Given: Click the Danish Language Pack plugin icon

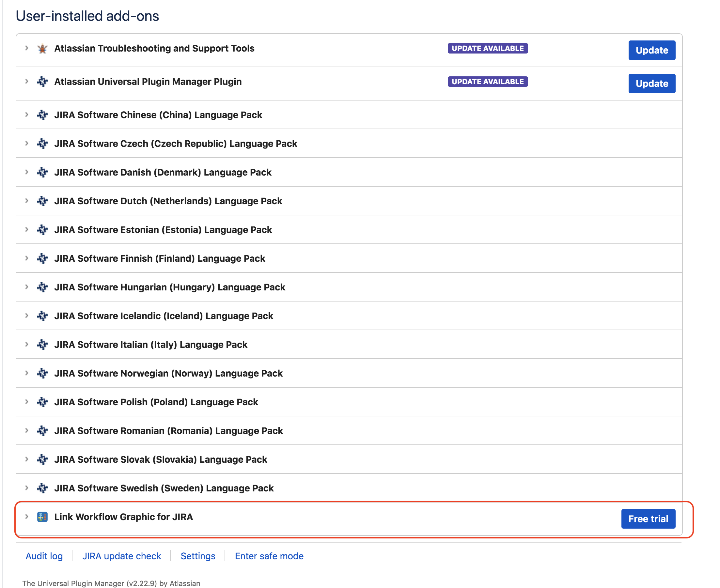Looking at the screenshot, I should tap(42, 172).
